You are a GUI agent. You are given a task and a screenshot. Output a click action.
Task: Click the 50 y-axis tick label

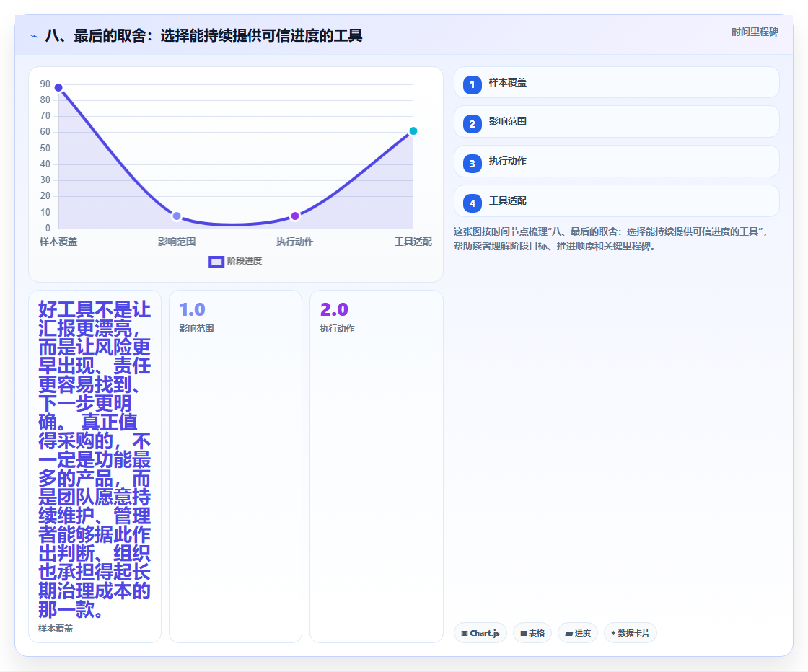coord(45,149)
